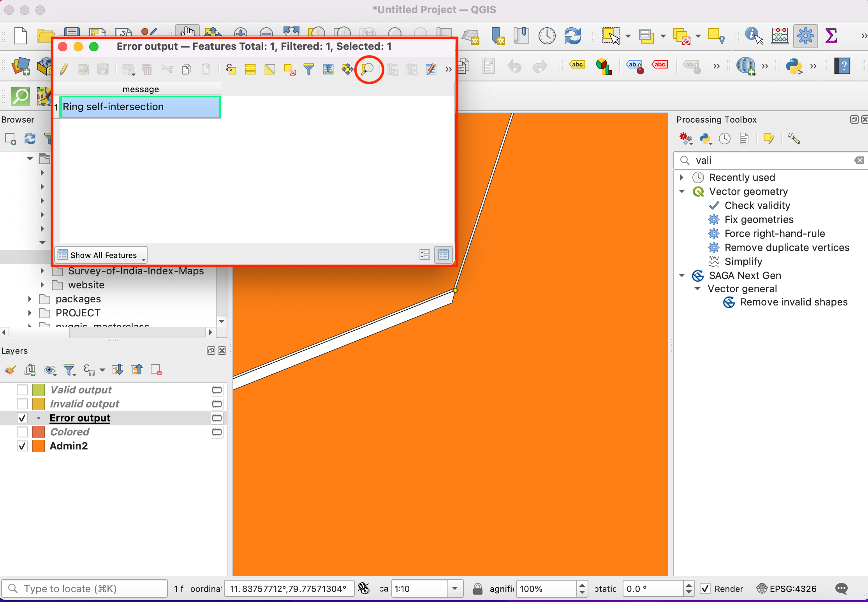
Task: Expand the Recently used group
Action: coord(682,177)
